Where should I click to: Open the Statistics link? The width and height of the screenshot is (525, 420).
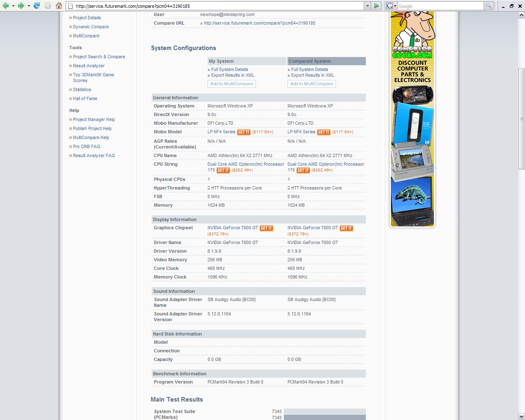(82, 89)
